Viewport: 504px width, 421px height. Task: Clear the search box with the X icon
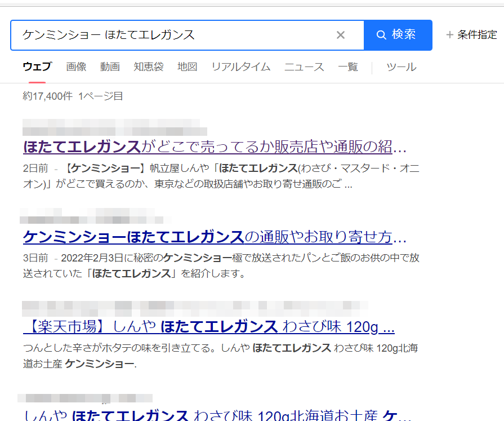[x=340, y=35]
